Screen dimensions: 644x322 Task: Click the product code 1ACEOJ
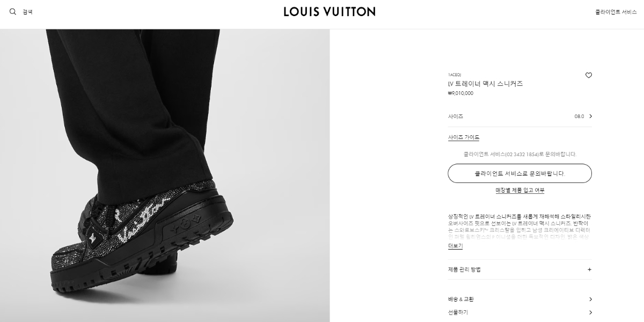pos(455,75)
